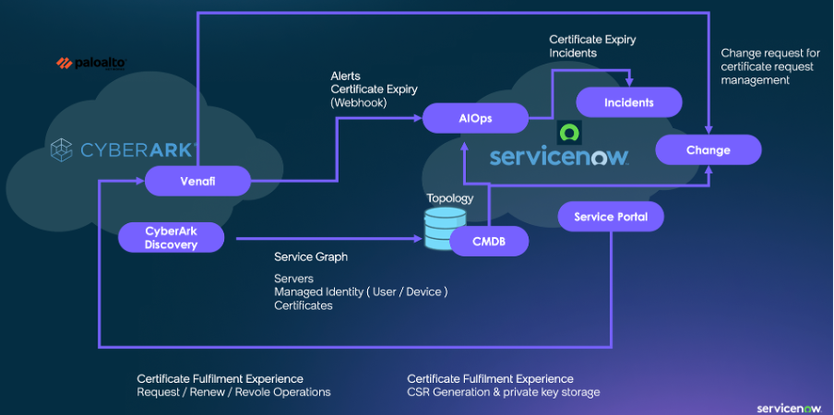Select the CMDB node
The height and width of the screenshot is (415, 834).
pos(489,241)
